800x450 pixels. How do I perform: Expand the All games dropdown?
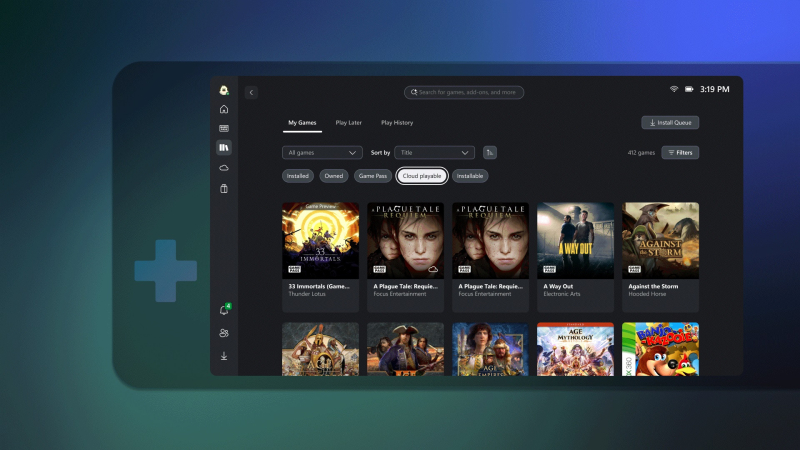(322, 153)
